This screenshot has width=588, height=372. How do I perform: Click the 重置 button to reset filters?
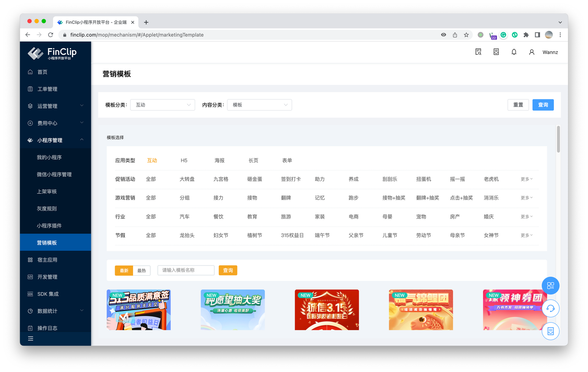coord(518,105)
